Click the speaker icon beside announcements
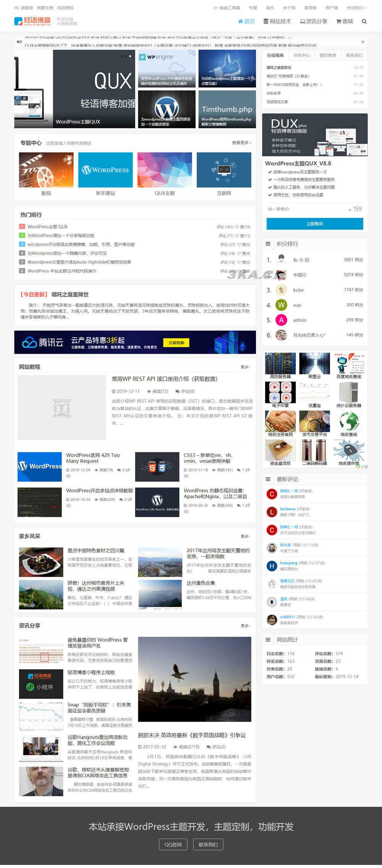This screenshot has width=382, height=868. pos(19,42)
